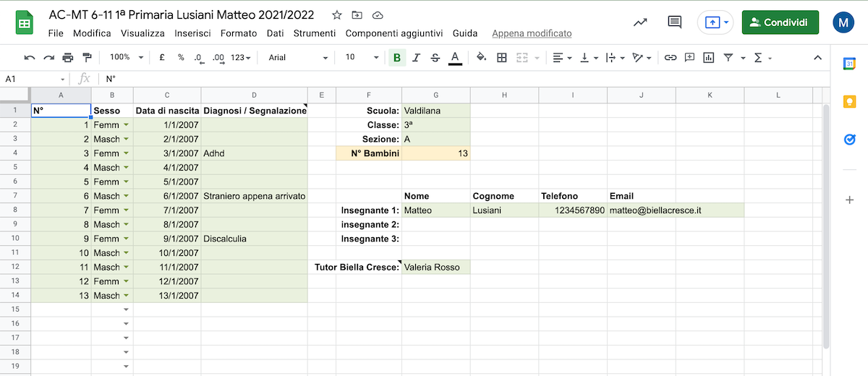
Task: Increase decimal places button
Action: click(x=218, y=57)
